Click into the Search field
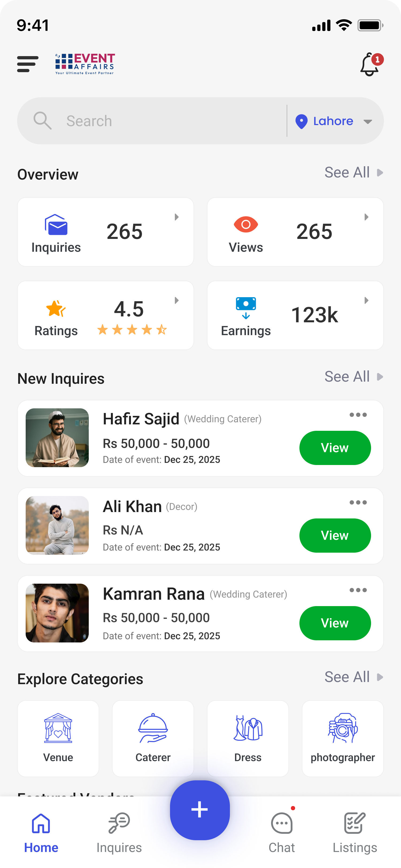The image size is (401, 868). coord(168,121)
